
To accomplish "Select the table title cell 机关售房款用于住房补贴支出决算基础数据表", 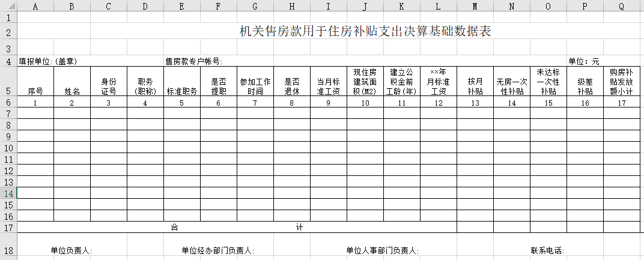I will pyautogui.click(x=365, y=32).
